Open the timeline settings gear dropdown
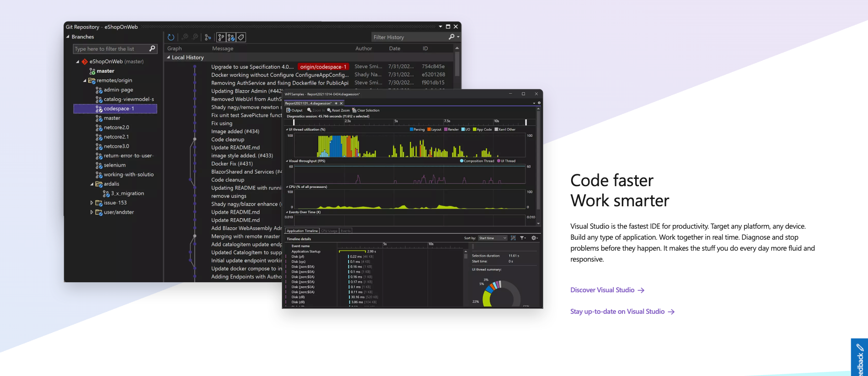This screenshot has width=868, height=376. 535,238
